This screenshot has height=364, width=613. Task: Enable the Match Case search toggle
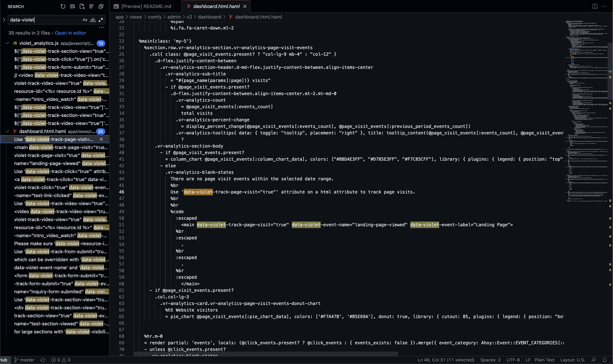(85, 20)
